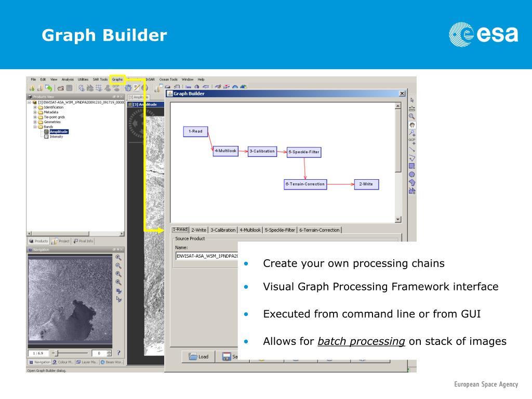Open the File menu
The width and height of the screenshot is (532, 399).
pos(33,79)
